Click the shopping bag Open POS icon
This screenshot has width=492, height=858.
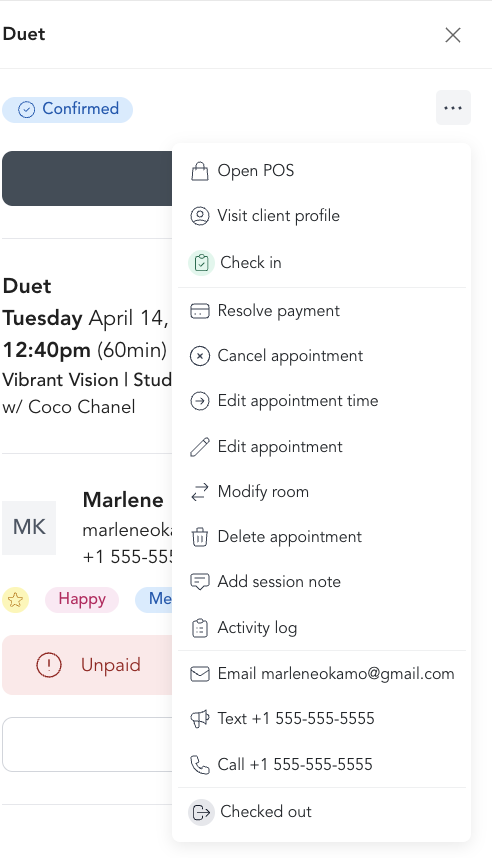(200, 171)
